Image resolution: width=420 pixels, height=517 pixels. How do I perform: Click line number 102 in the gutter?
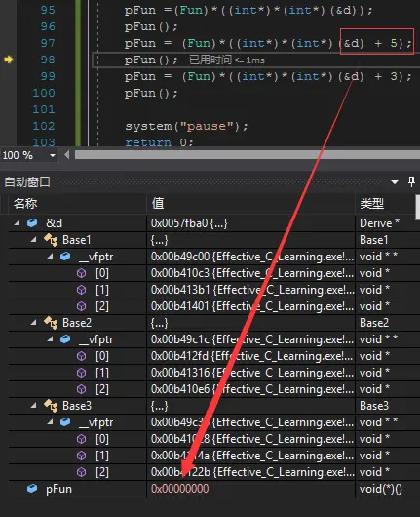(44, 126)
